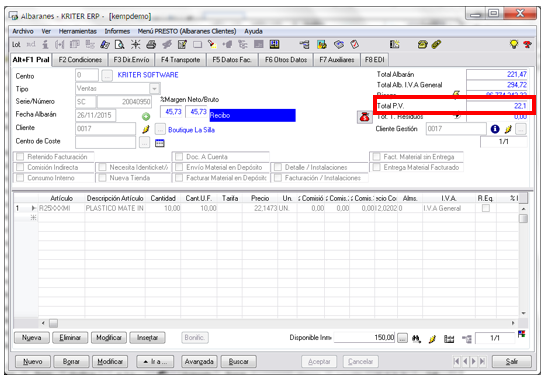Toggle the Comisión Indirecta checkbox
The image size is (550, 377).
click(20, 167)
